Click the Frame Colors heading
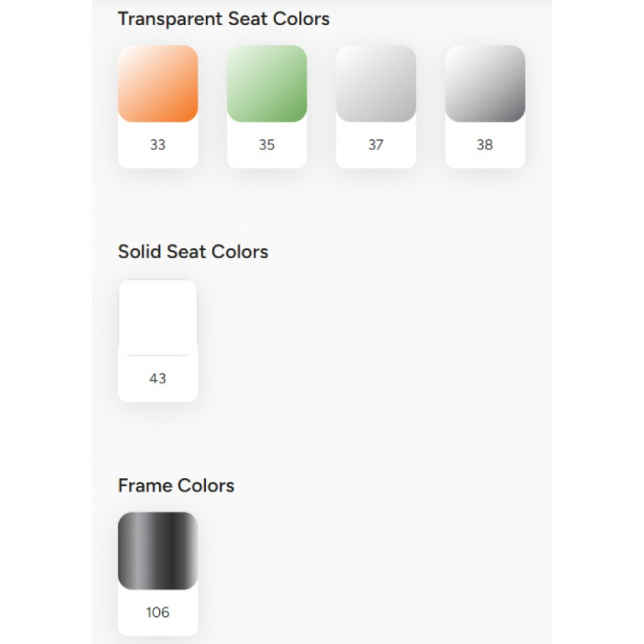644x644 pixels. [x=176, y=485]
